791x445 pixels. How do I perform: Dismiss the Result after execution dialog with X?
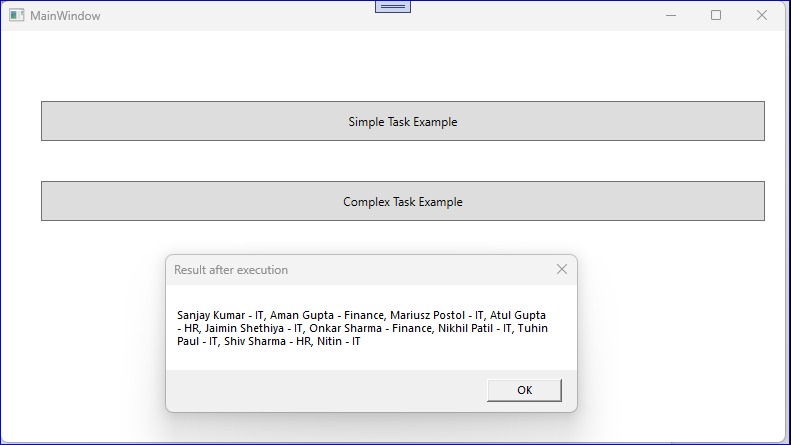561,269
